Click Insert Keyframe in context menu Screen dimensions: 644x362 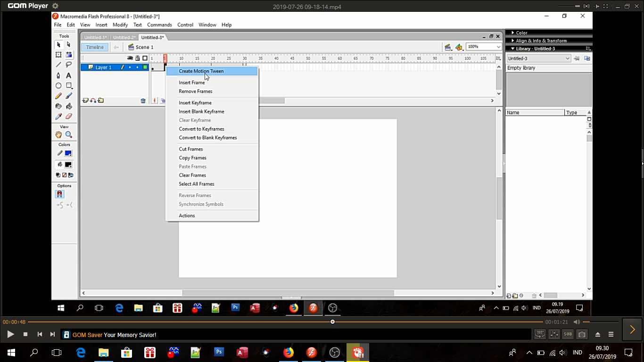[x=195, y=103]
